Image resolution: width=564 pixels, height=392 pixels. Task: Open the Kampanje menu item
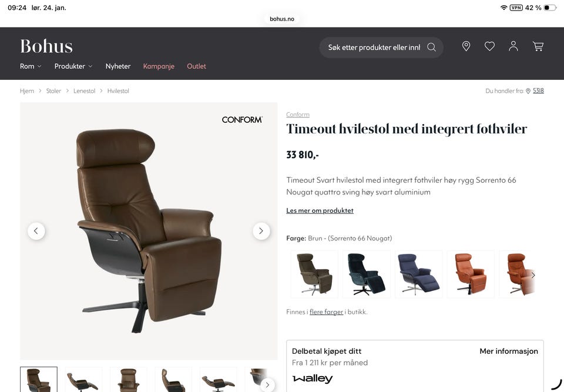click(x=159, y=66)
